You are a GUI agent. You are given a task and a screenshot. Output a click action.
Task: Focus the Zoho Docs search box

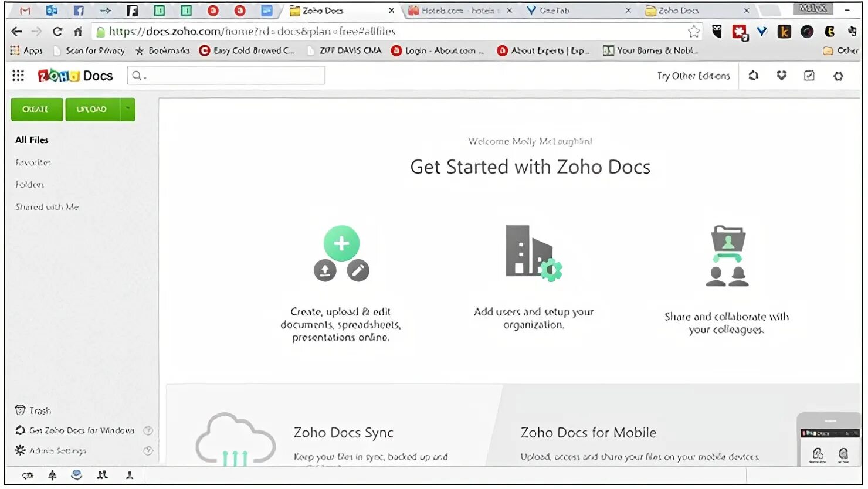(226, 76)
